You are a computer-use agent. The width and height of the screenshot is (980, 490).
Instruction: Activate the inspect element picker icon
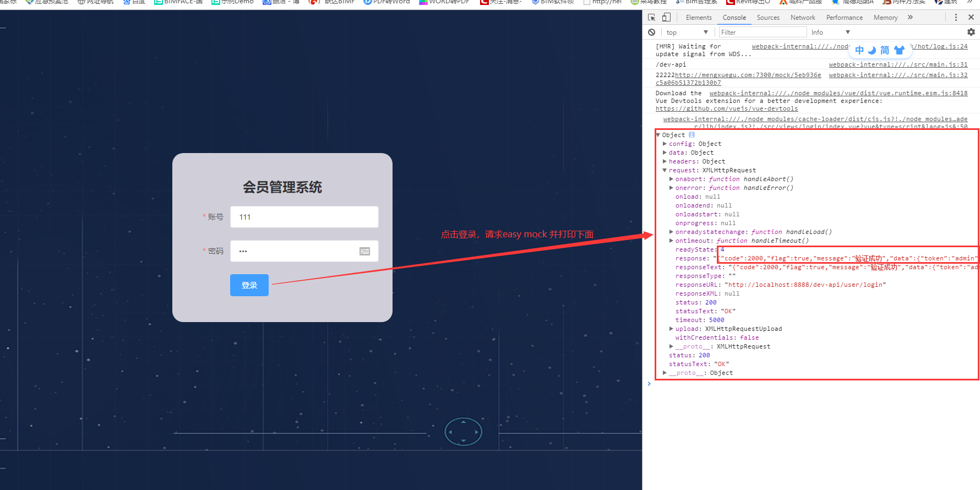652,17
